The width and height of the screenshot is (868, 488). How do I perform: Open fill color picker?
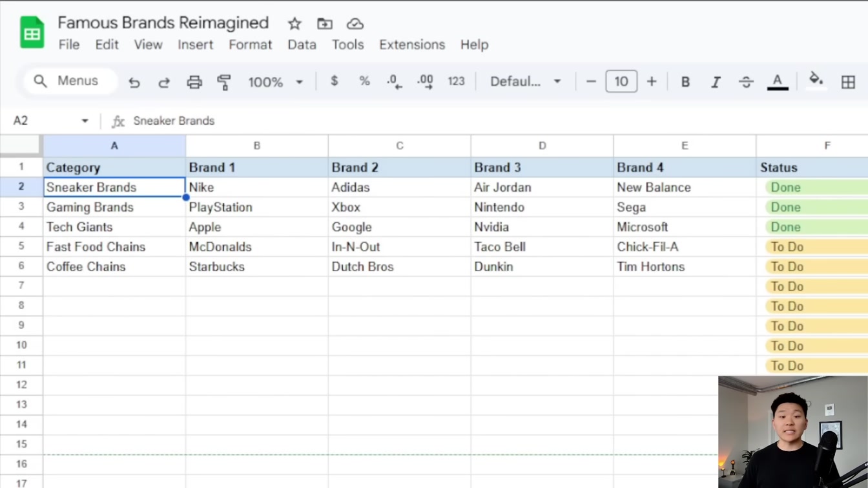click(816, 81)
